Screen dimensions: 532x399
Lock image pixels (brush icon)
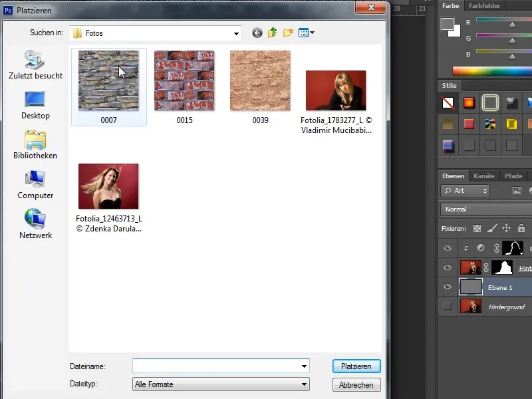tap(491, 228)
